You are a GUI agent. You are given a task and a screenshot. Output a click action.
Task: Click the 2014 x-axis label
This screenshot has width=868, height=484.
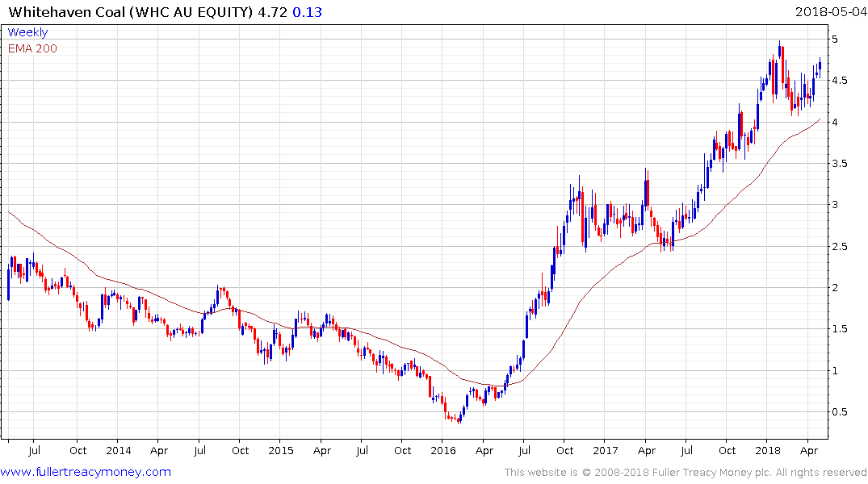(119, 451)
